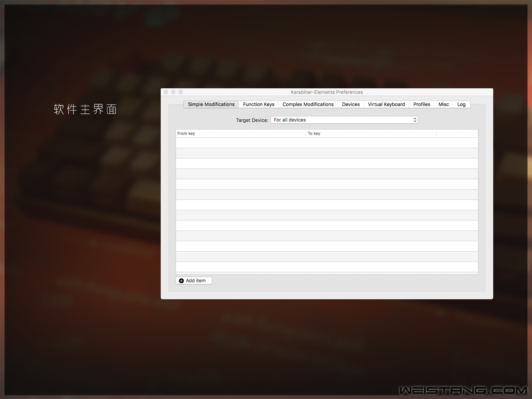Click the 软件主界面 caption text

click(85, 109)
